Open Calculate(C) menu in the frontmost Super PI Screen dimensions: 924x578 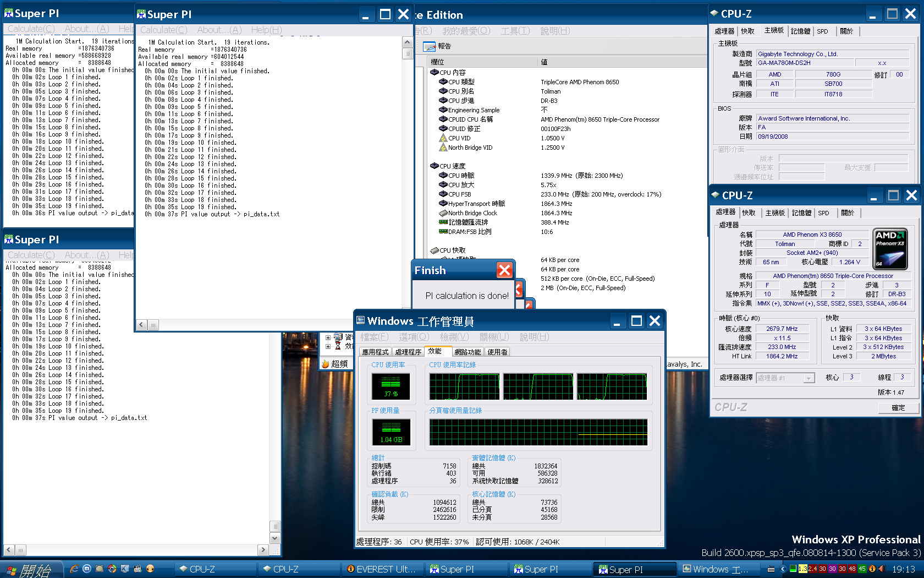pyautogui.click(x=163, y=30)
